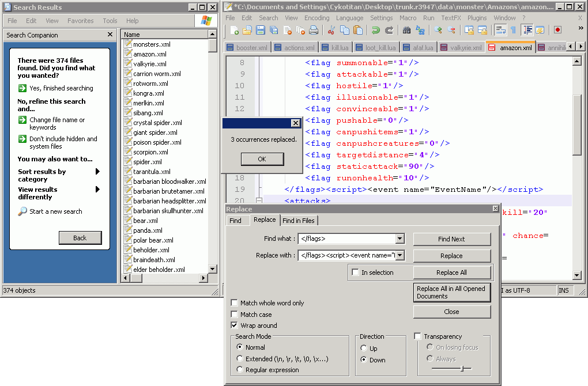This screenshot has height=386, width=588.
Task: Click the Find Next button
Action: pos(452,239)
